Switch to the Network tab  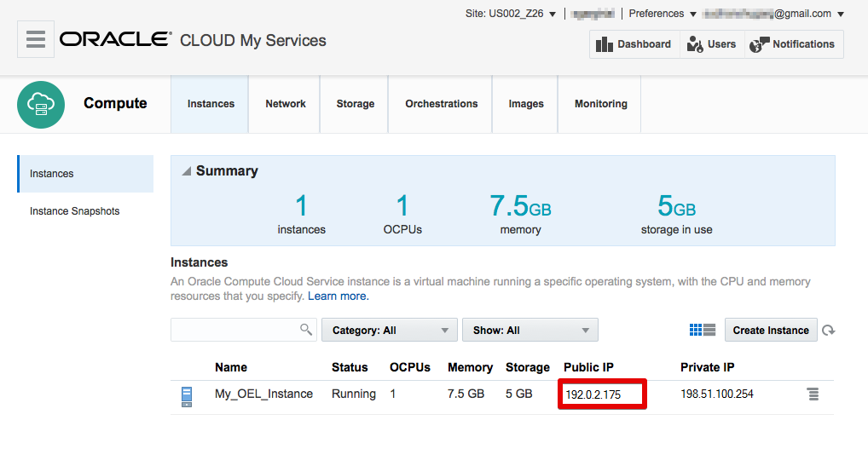pos(285,104)
